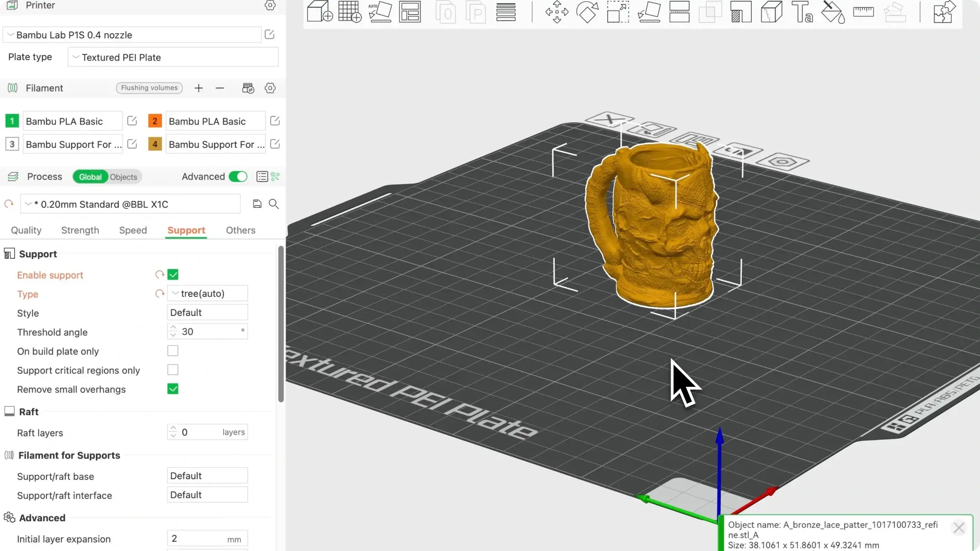The image size is (980, 551).
Task: Open the Flushing volumes dialog
Action: point(149,88)
